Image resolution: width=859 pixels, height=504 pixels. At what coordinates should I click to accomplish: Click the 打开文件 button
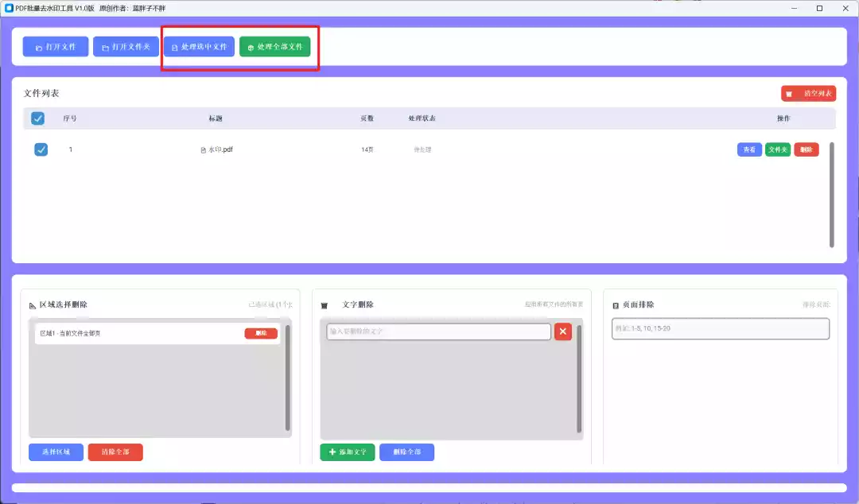point(56,47)
